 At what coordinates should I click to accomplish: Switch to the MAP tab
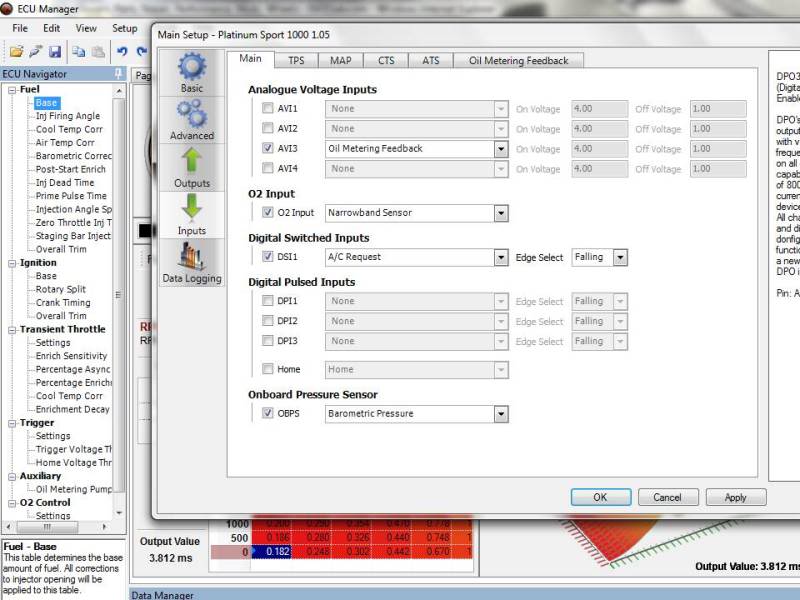340,60
